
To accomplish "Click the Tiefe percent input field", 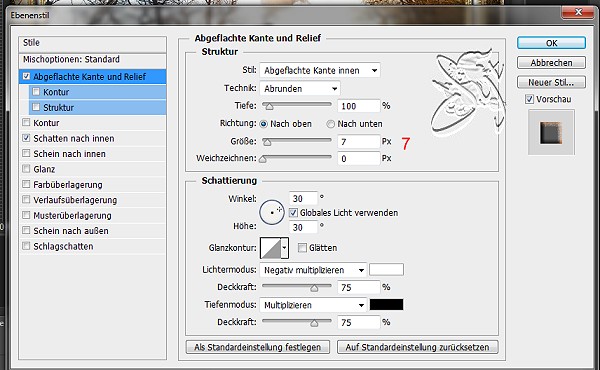I will [x=359, y=106].
